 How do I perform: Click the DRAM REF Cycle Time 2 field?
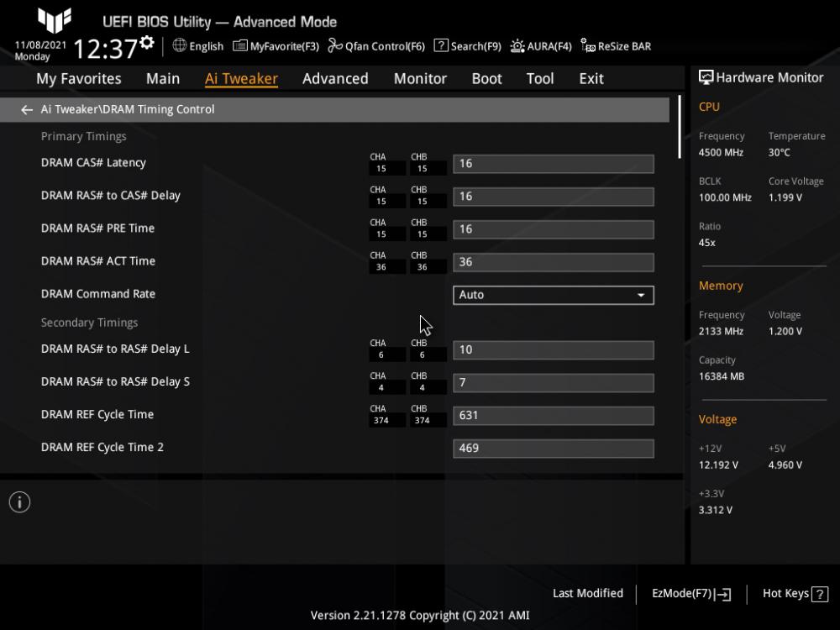(x=554, y=449)
